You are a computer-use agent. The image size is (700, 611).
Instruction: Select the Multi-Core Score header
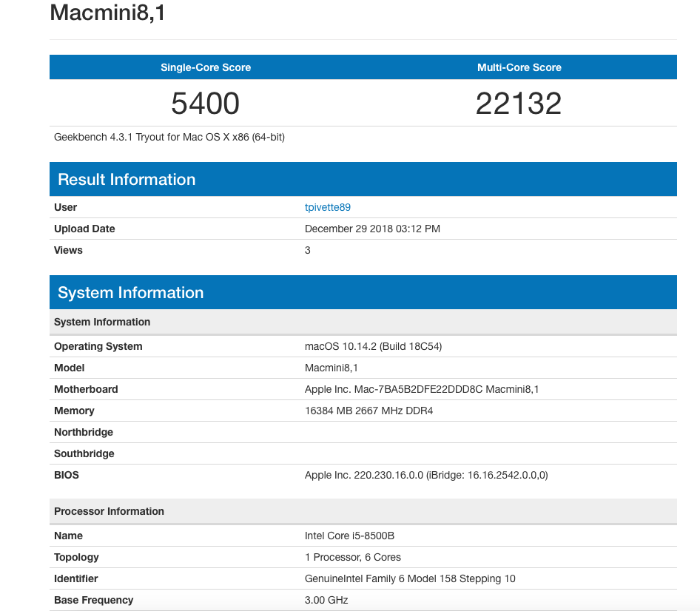point(519,67)
